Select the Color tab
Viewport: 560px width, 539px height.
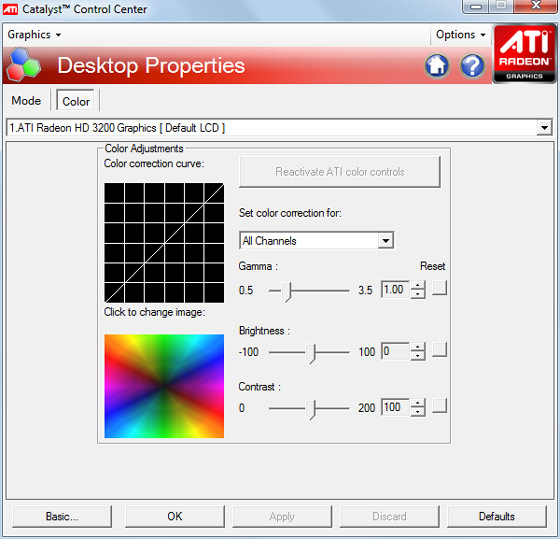76,101
